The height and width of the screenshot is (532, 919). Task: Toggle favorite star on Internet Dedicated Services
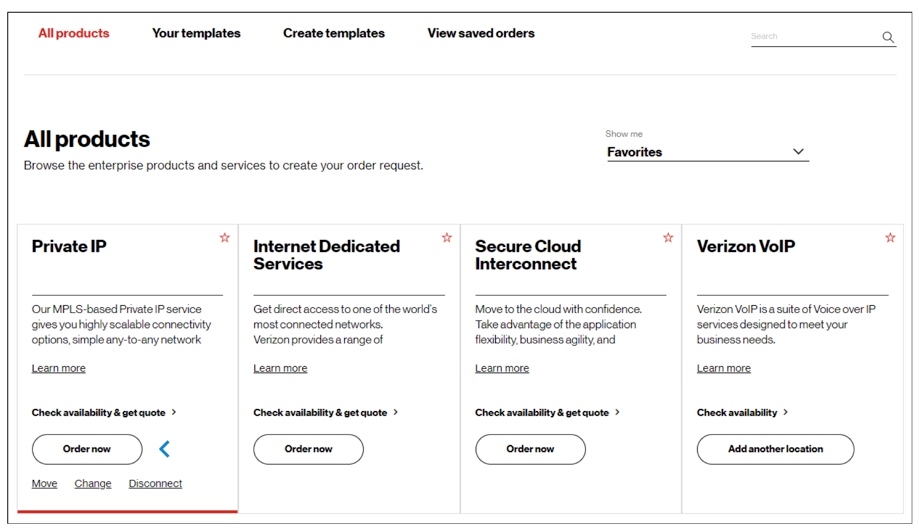[x=447, y=238]
